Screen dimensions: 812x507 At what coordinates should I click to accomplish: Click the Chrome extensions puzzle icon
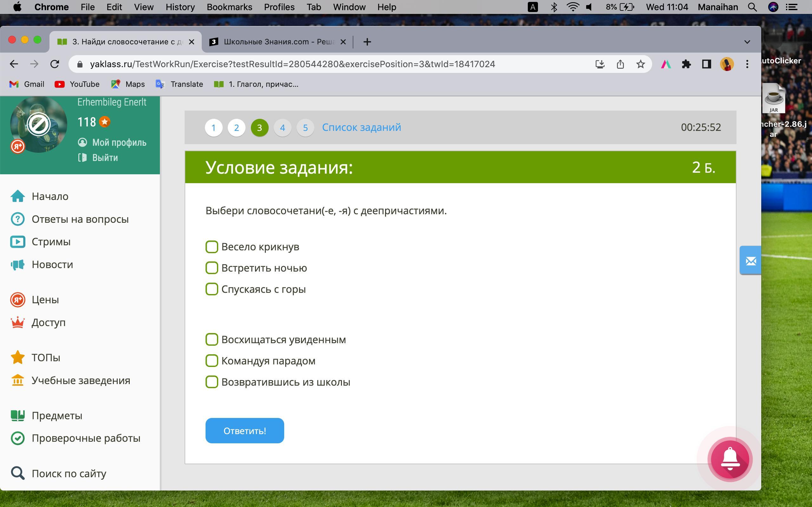point(686,64)
